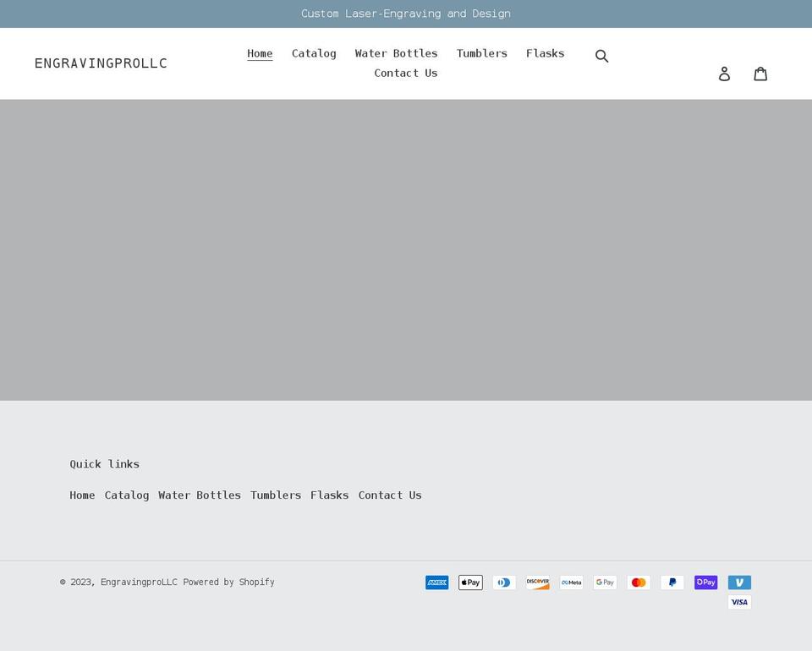The image size is (812, 651).
Task: Click the Visa payment icon
Action: pos(739,602)
